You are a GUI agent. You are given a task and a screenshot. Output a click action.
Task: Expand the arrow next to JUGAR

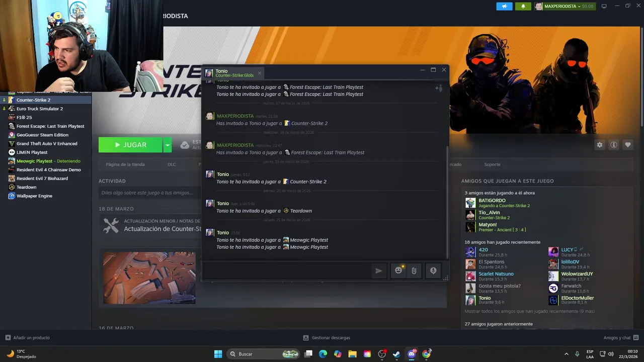168,145
